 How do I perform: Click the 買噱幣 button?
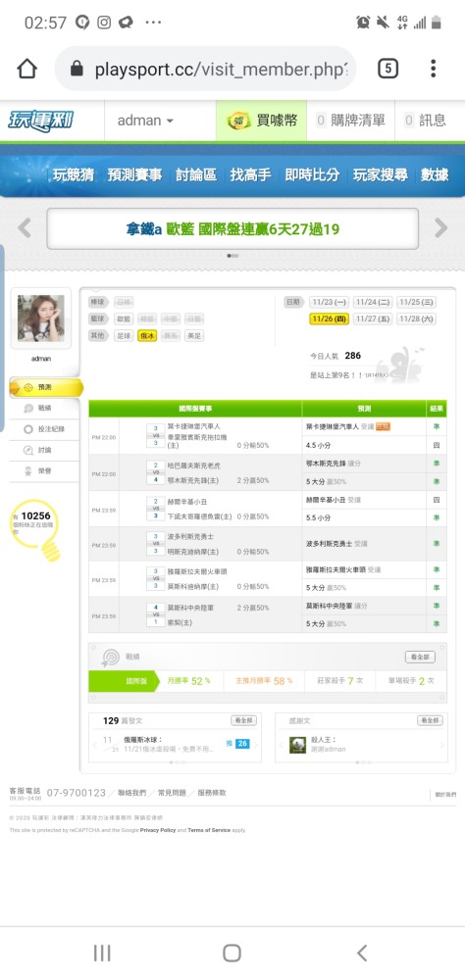click(x=262, y=121)
